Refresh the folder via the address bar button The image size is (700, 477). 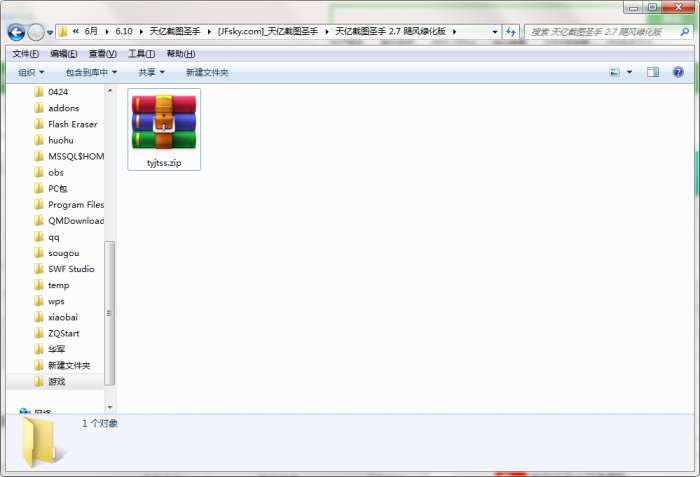click(x=511, y=32)
